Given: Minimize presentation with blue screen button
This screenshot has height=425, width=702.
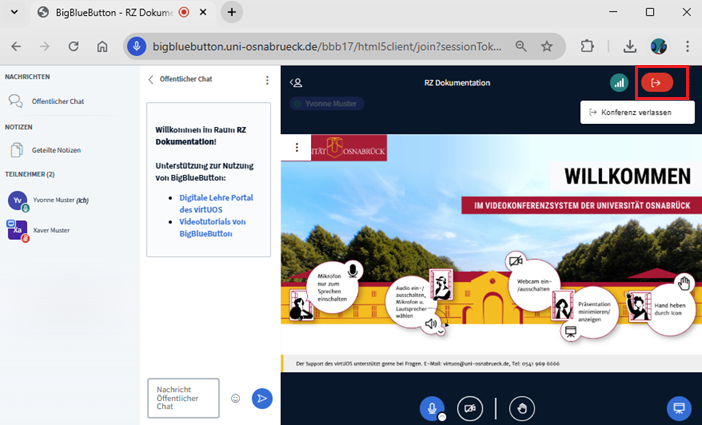Looking at the screenshot, I should click(x=679, y=408).
